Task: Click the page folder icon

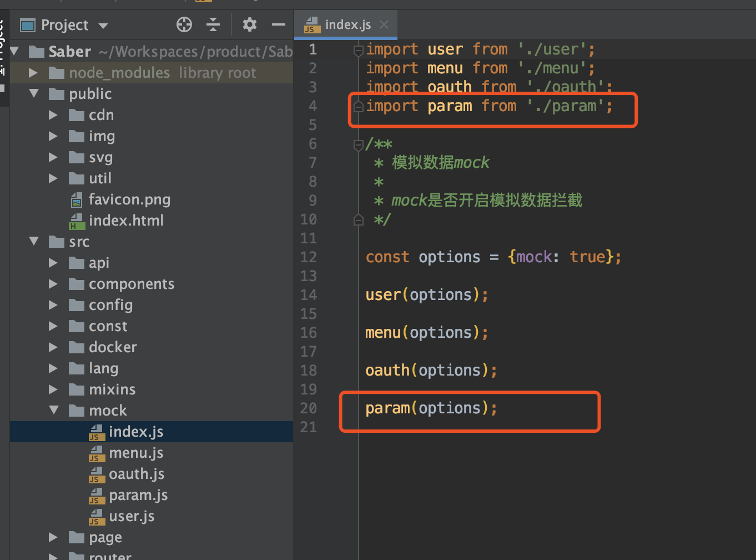Action: (77, 537)
